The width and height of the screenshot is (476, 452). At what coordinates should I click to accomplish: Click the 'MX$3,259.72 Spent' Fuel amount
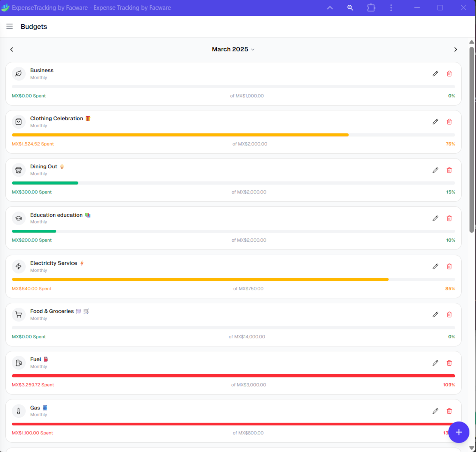click(x=33, y=385)
